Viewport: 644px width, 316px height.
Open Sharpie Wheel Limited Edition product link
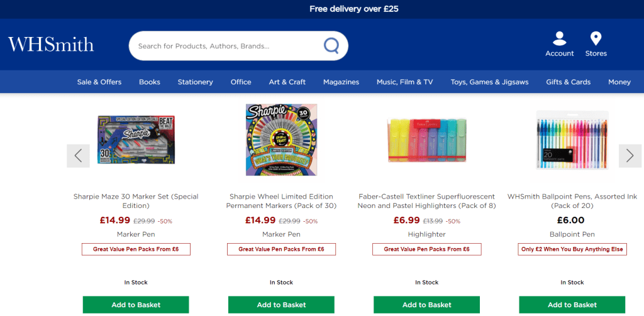(x=281, y=201)
